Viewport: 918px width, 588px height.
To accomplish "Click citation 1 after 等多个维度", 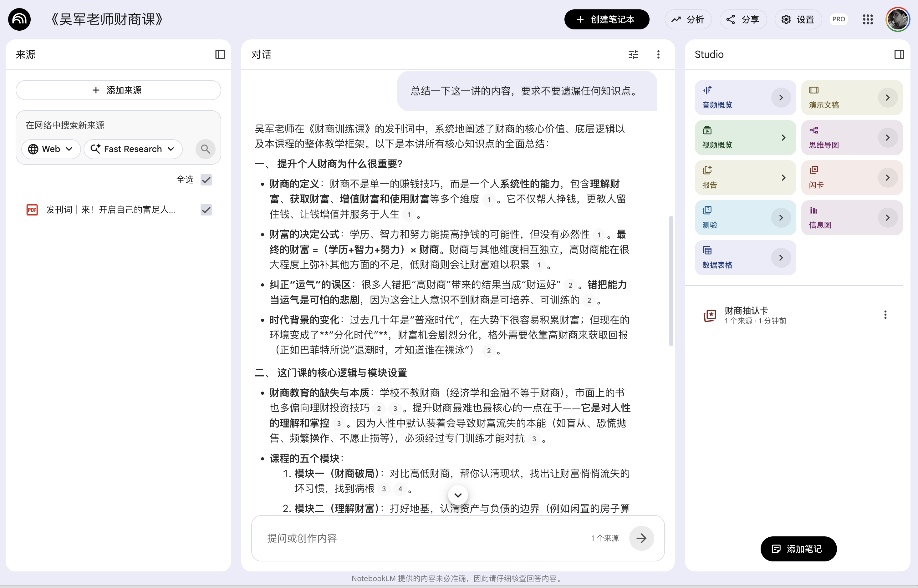I will (x=489, y=199).
